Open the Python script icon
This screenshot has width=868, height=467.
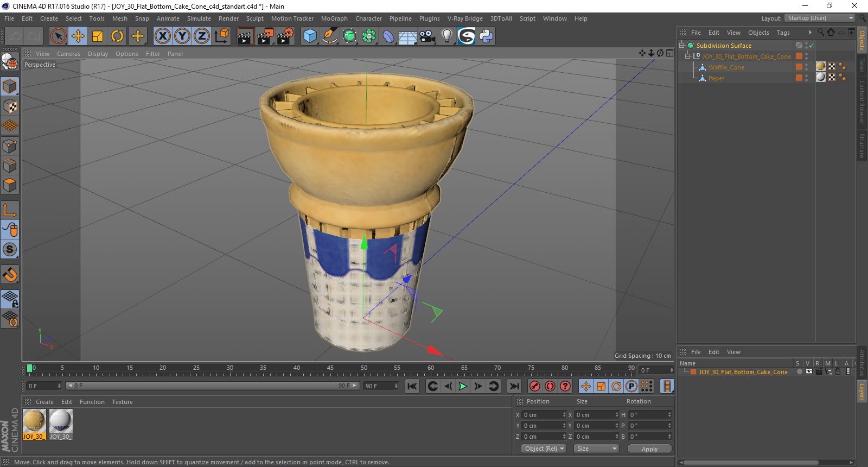(x=486, y=36)
